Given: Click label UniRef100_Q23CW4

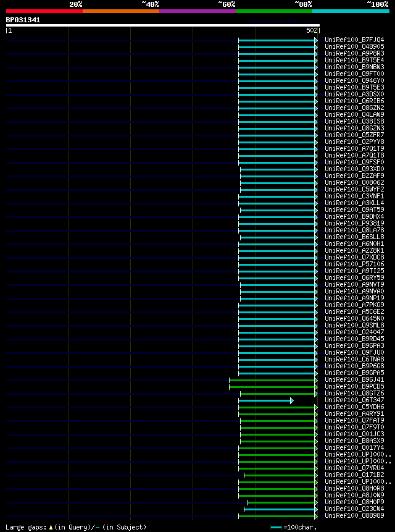Looking at the screenshot, I should click(354, 509).
